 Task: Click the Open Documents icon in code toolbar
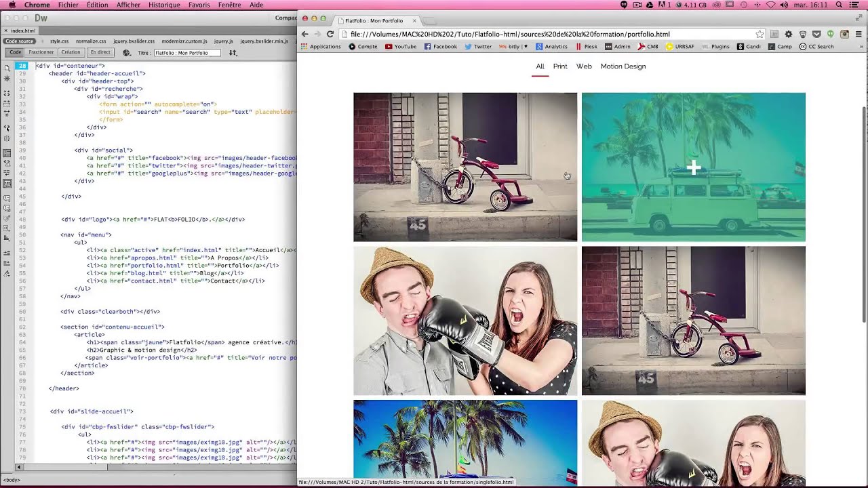pos(7,67)
